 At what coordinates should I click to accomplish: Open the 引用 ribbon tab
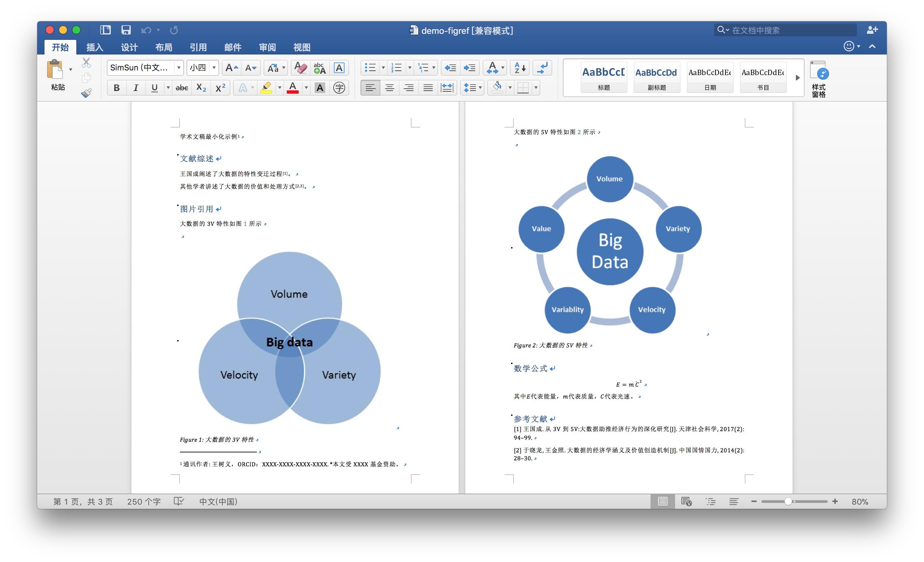(x=198, y=47)
